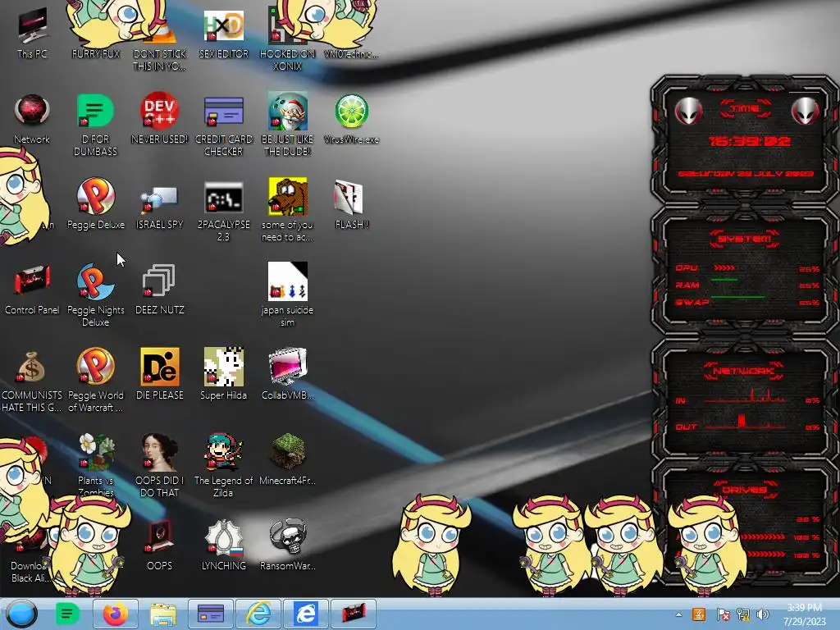Launch Internet Explorer from the taskbar
The height and width of the screenshot is (630, 840).
click(x=258, y=614)
